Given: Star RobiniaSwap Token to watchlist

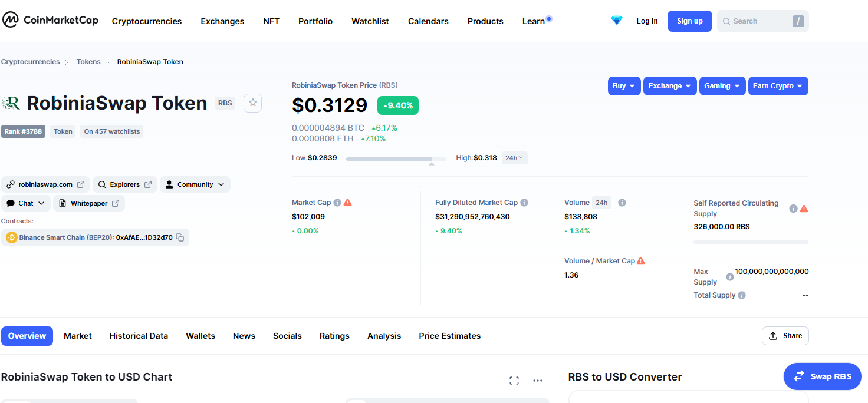Looking at the screenshot, I should (x=253, y=103).
